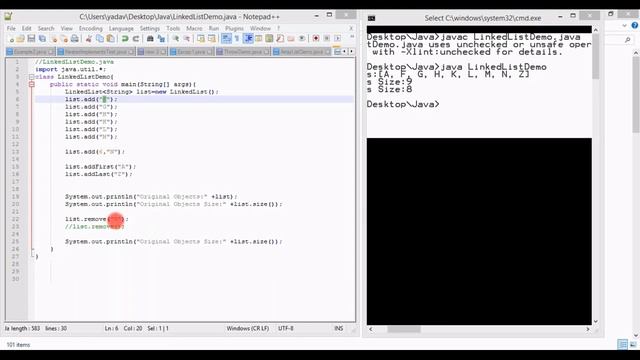
Task: Collapse the main method fold on line 4
Action: coord(31,84)
